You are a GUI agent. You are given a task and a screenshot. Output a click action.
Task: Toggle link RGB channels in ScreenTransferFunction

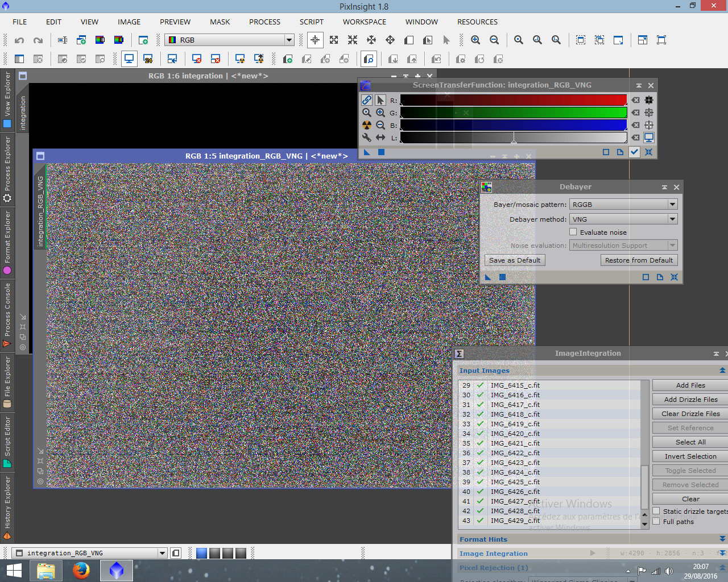(367, 100)
